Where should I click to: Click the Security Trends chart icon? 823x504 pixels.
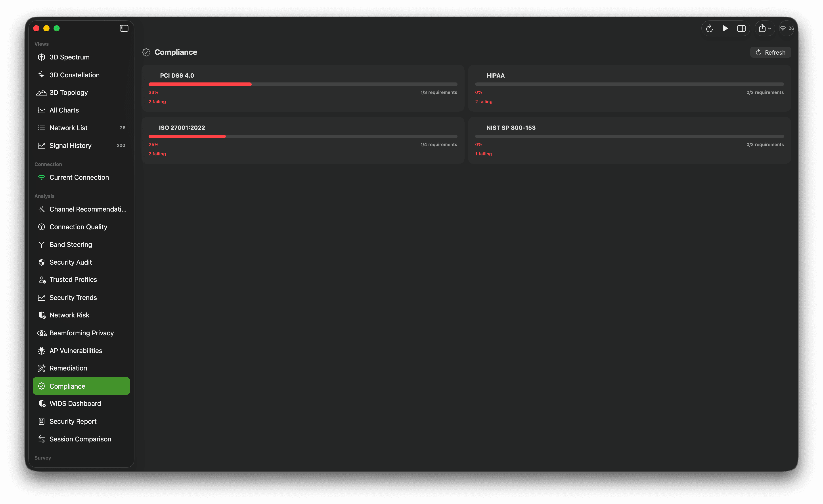pos(41,298)
